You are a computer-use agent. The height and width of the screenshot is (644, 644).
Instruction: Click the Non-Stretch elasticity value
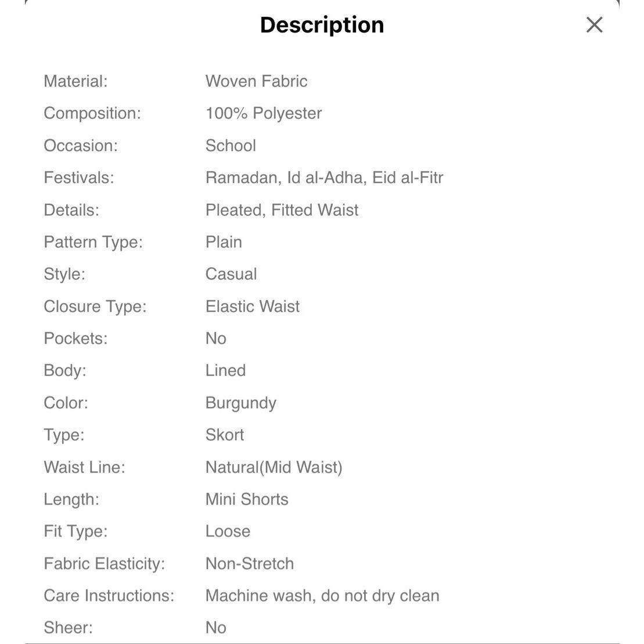250,563
